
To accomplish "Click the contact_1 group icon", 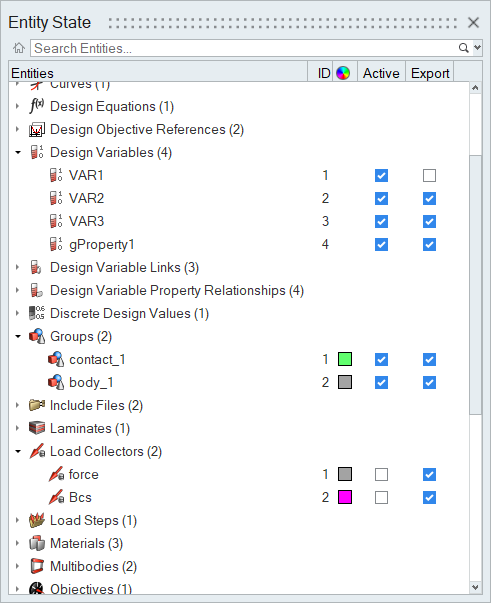I will 56,359.
